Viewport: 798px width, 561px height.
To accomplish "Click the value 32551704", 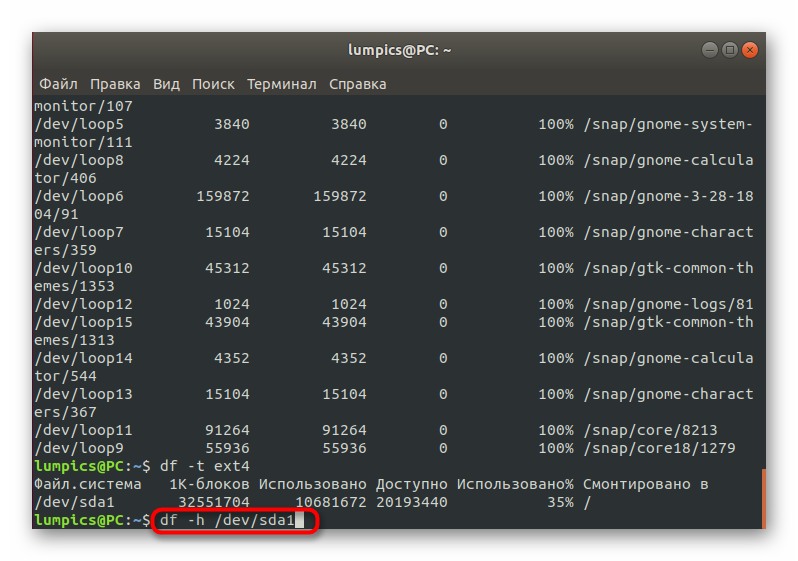I will 214,502.
